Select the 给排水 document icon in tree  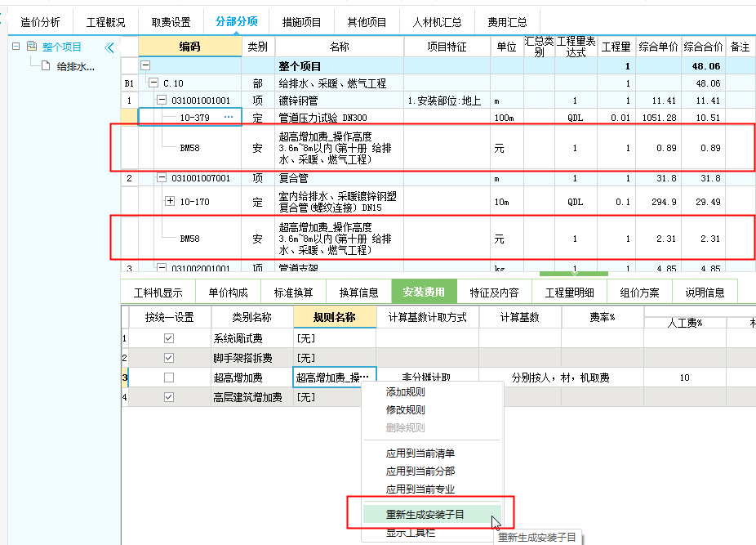[x=46, y=66]
